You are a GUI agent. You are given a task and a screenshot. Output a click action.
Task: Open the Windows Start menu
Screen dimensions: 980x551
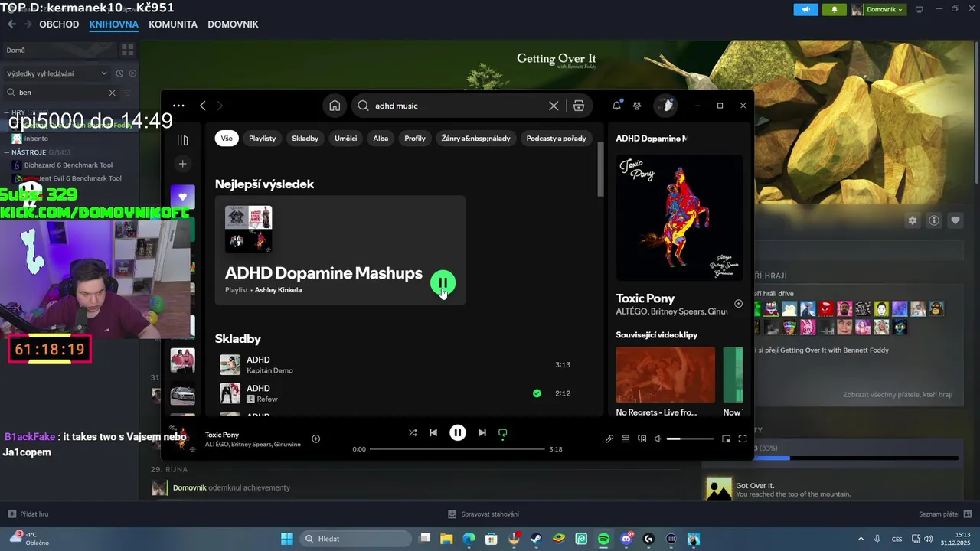pyautogui.click(x=286, y=539)
